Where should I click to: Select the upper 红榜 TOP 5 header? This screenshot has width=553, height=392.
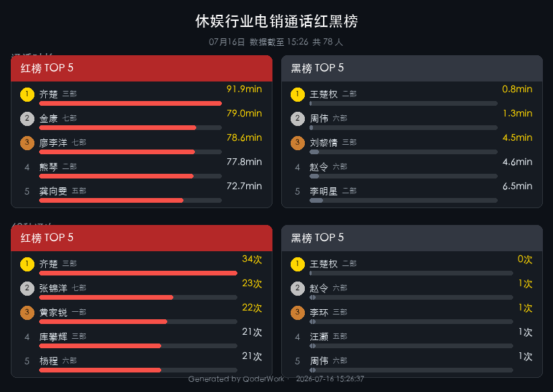(x=142, y=68)
